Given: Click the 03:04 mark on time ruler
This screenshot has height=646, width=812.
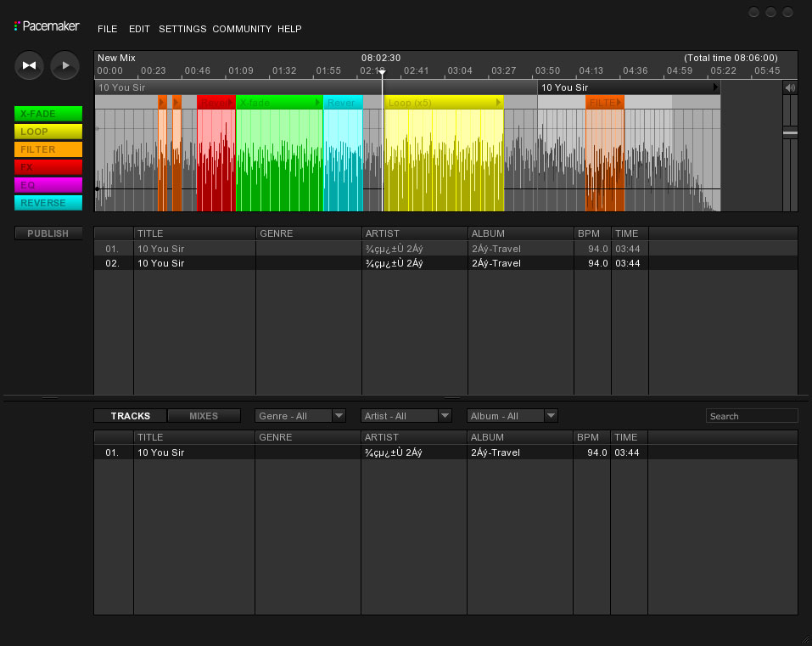Looking at the screenshot, I should [x=460, y=70].
